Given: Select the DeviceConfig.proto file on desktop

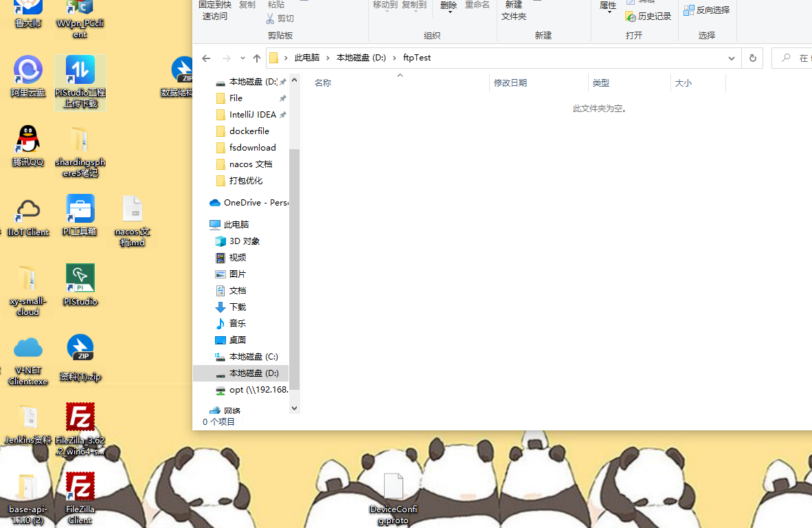Looking at the screenshot, I should 393,487.
